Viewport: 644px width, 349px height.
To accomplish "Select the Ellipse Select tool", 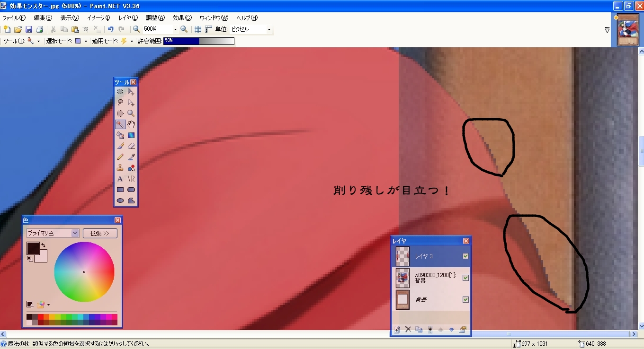I will tap(120, 113).
